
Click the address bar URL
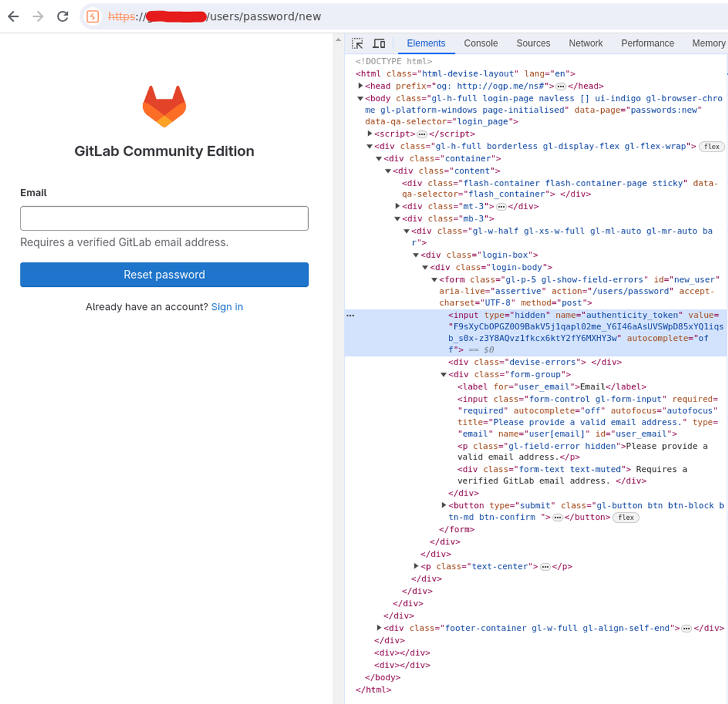[x=215, y=16]
